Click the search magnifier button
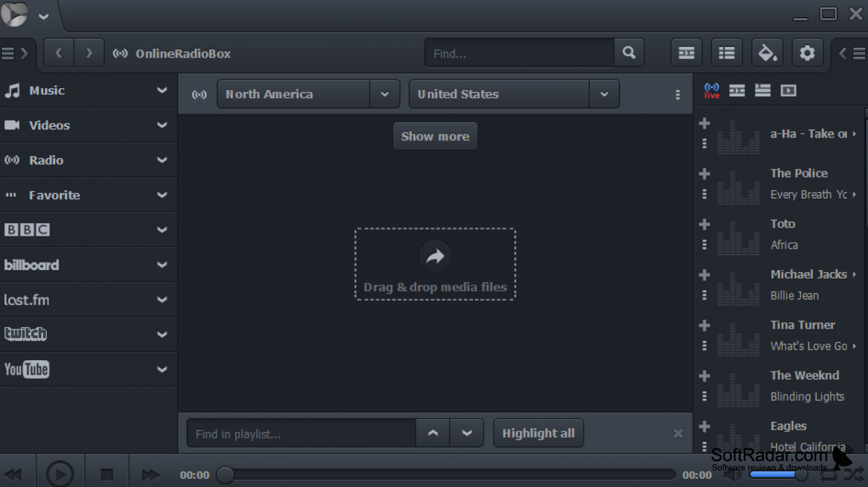Viewport: 868px width, 487px height. [629, 53]
